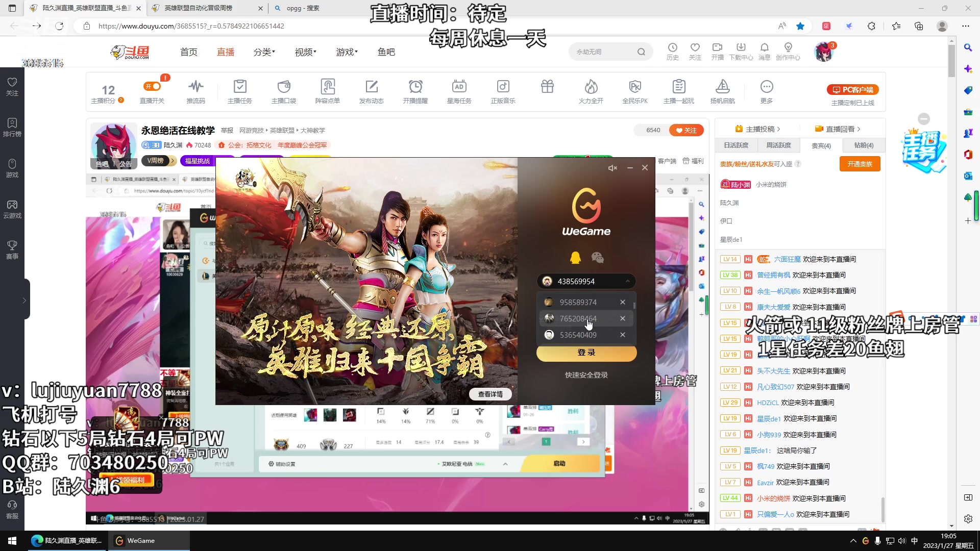
Task: Open the Windows Start menu
Action: (12, 541)
